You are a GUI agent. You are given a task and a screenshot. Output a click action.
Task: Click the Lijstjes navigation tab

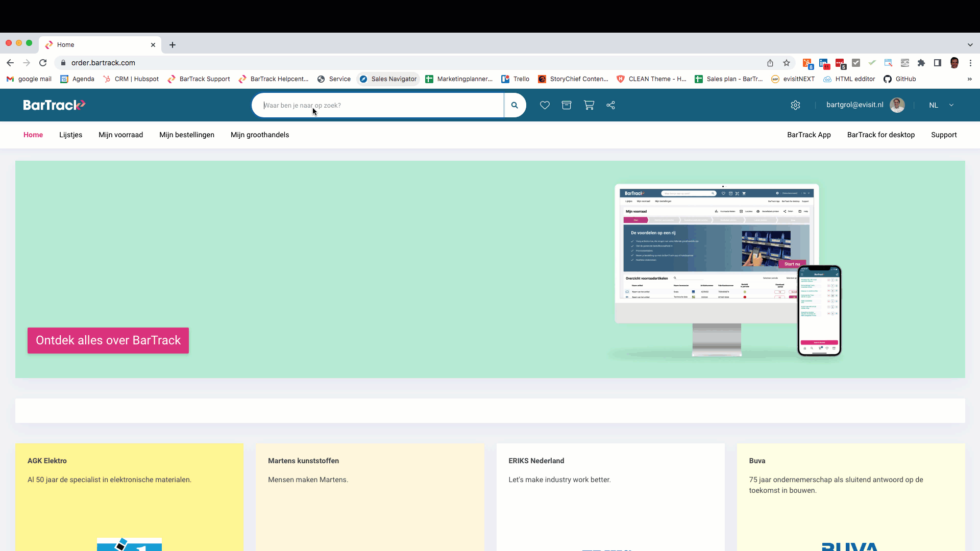pyautogui.click(x=70, y=135)
